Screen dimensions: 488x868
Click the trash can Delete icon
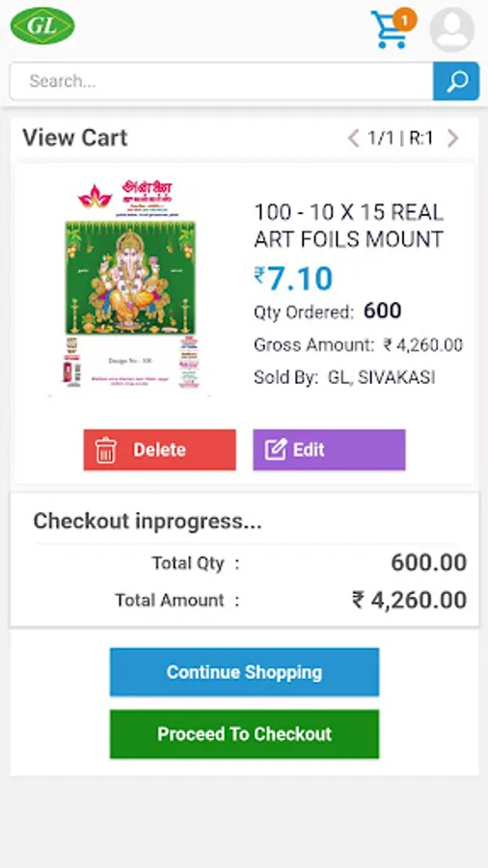105,450
